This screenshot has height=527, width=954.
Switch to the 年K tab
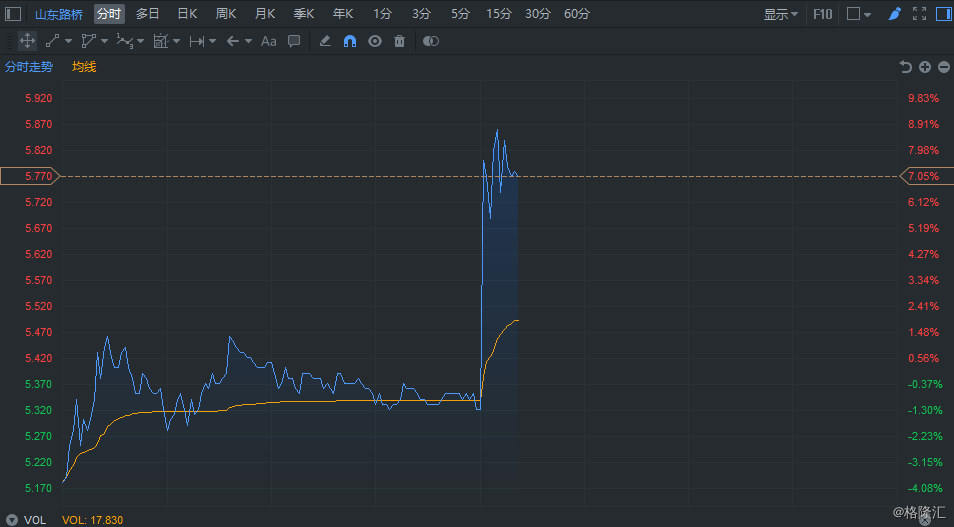[x=343, y=13]
